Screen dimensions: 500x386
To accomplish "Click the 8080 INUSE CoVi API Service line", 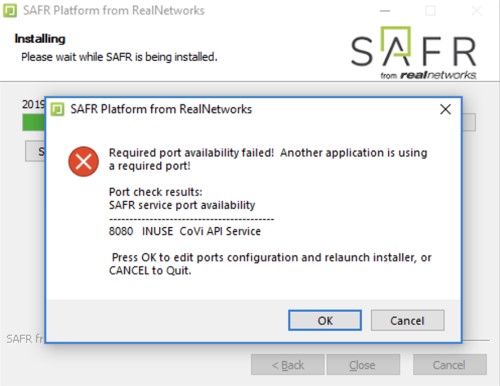I will (185, 231).
